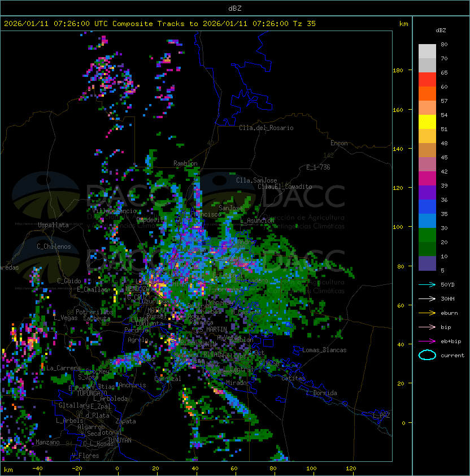The height and width of the screenshot is (476, 470).
Task: Click the 'Encon' map label
Action: 339,143
